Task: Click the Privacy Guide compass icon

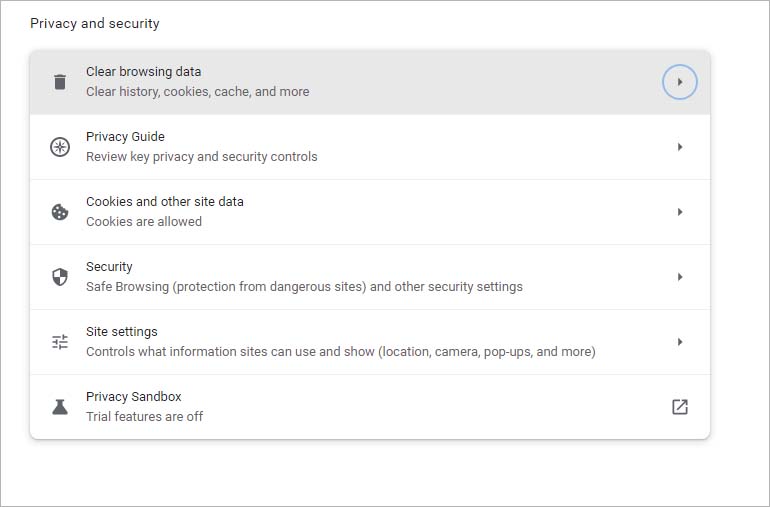Action: (x=60, y=147)
